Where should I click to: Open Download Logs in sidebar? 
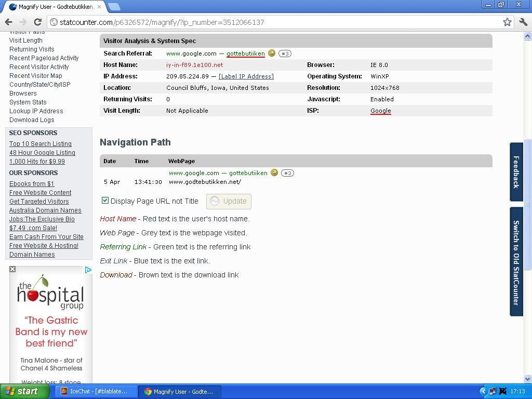(x=32, y=120)
